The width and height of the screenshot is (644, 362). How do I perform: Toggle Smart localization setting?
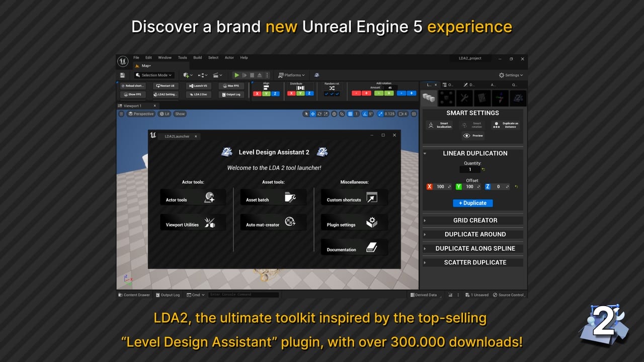point(439,125)
